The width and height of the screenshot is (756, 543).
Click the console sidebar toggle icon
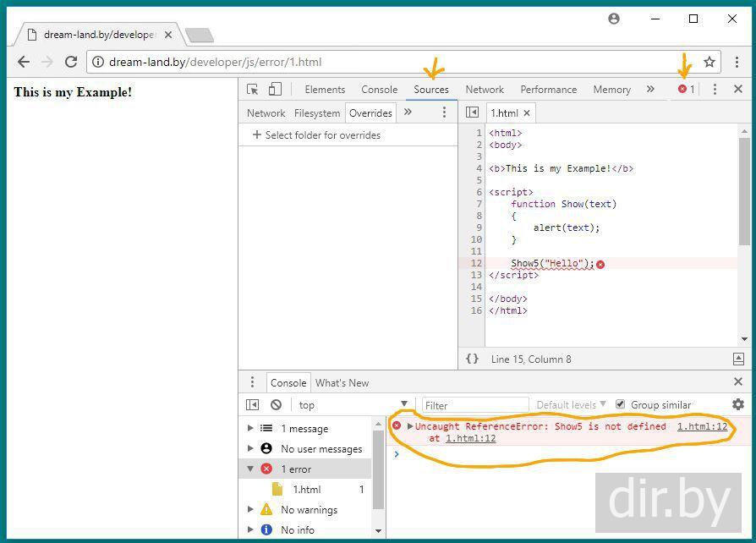[x=252, y=404]
